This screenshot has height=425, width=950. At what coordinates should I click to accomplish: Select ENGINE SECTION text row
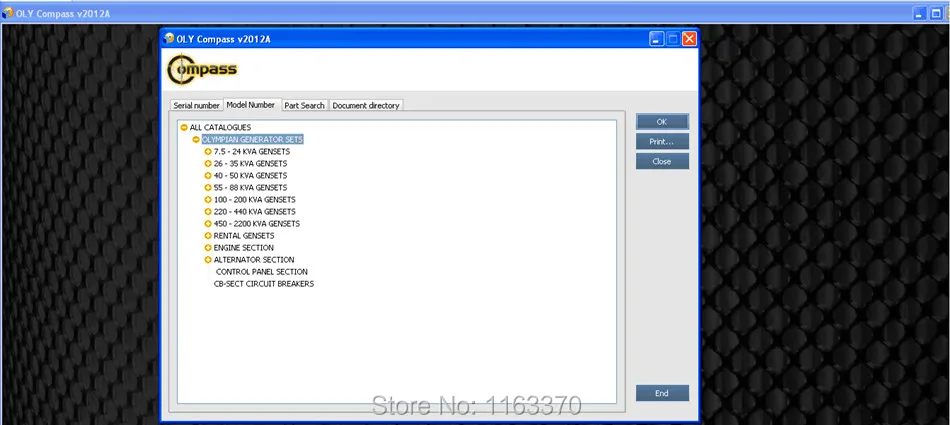(244, 248)
